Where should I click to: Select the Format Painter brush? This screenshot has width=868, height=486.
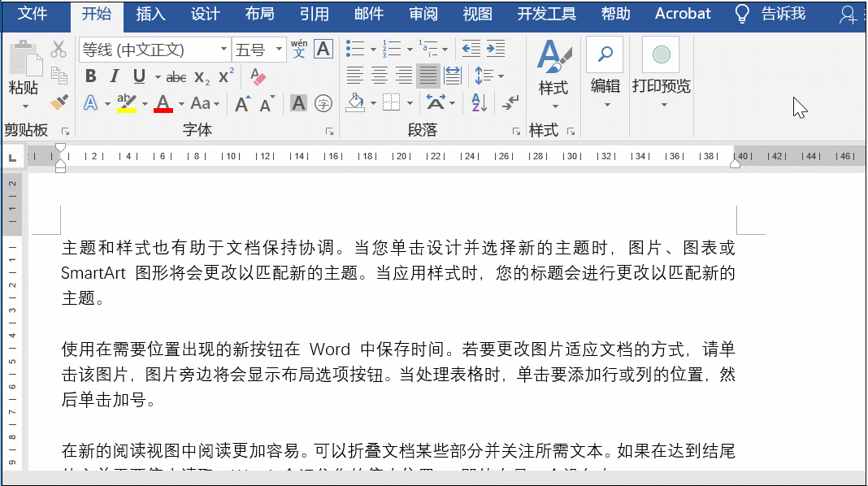59,102
